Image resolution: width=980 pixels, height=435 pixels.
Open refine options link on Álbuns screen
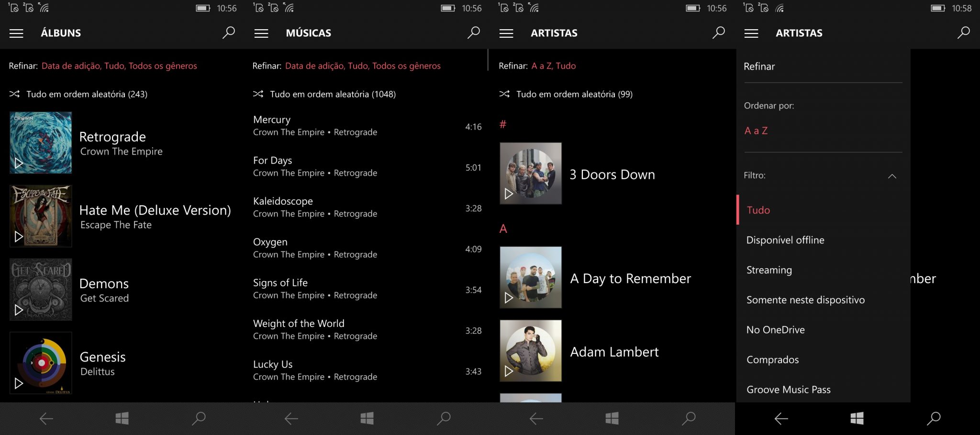click(119, 66)
